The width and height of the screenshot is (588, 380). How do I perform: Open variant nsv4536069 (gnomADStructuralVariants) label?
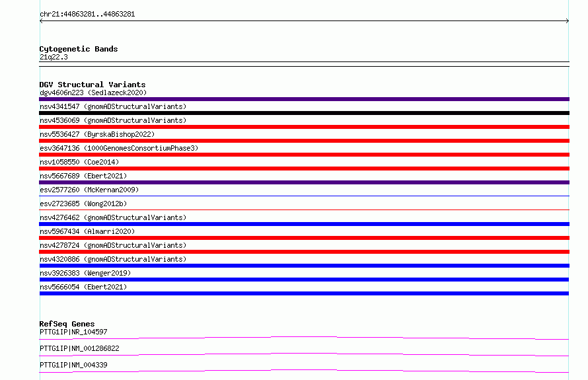tap(113, 120)
